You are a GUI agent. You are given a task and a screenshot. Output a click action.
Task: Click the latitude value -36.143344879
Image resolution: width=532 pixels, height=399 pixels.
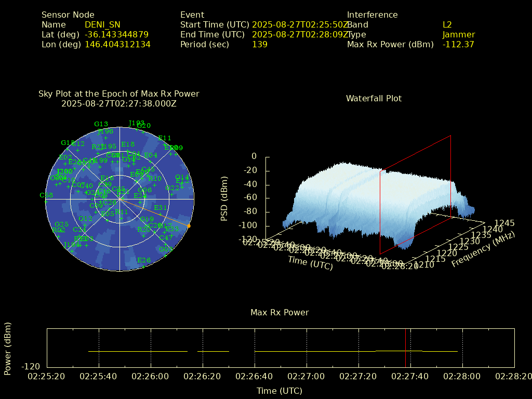point(116,35)
